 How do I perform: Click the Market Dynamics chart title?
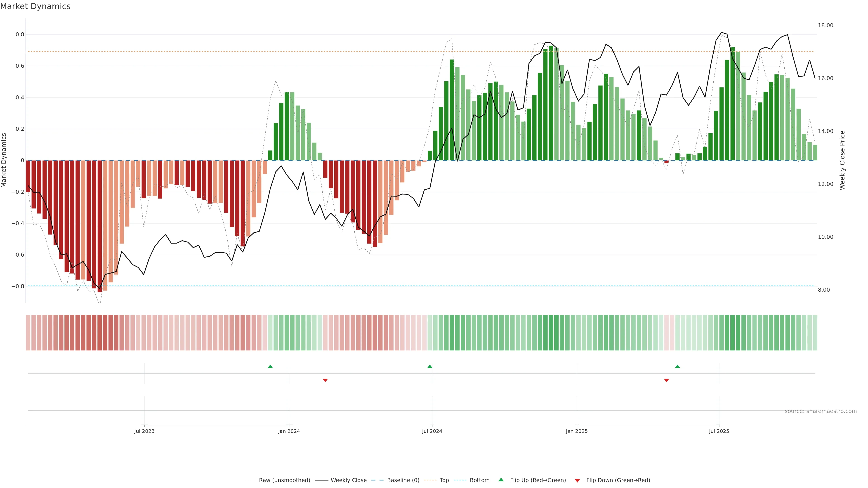pos(35,6)
